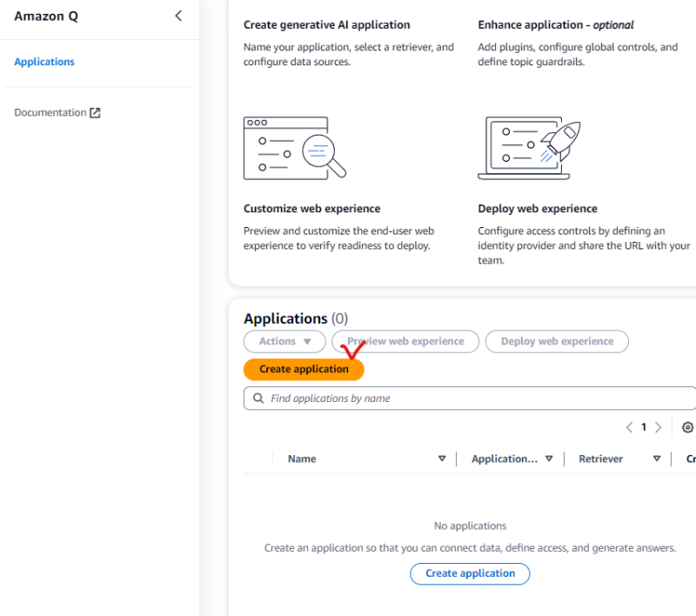Click Deploy web experience button
Screen dimensions: 696x616
(557, 341)
